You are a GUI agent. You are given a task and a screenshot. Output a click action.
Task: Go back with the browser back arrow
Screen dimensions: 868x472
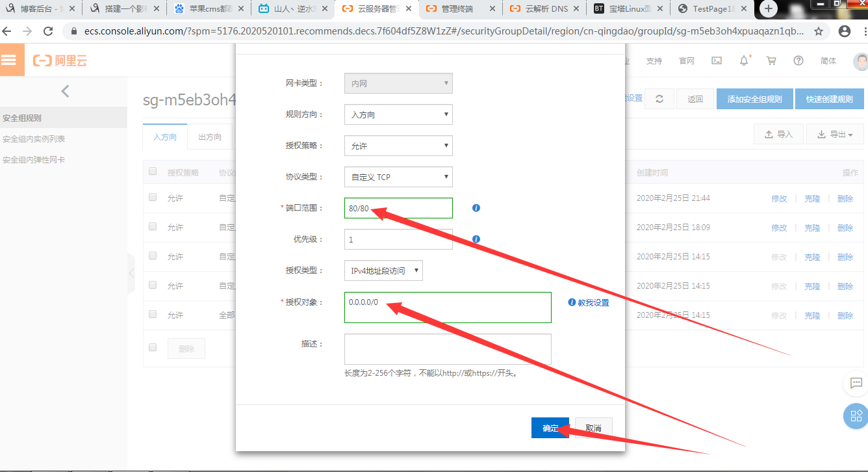8,31
